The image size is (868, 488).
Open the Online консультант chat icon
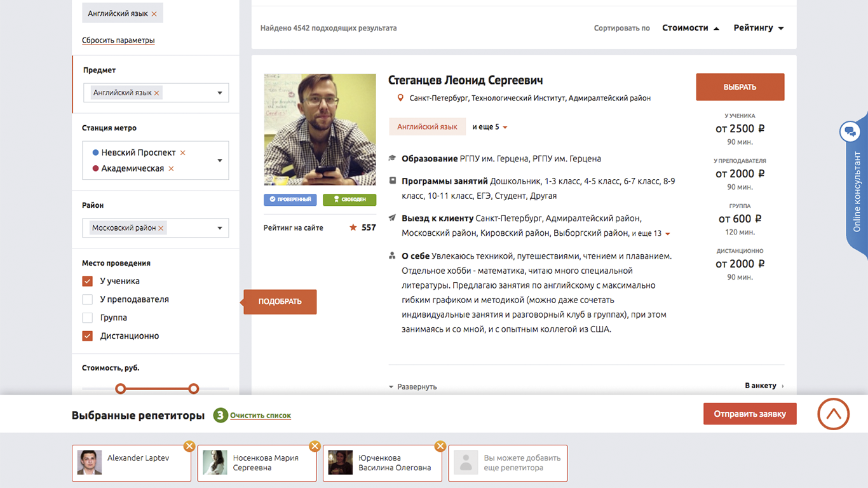849,132
